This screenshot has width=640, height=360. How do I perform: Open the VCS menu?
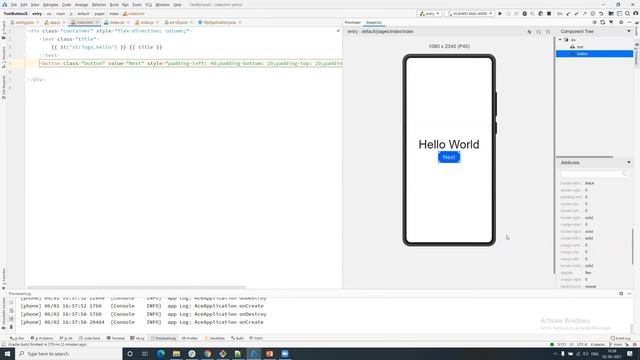click(x=149, y=4)
